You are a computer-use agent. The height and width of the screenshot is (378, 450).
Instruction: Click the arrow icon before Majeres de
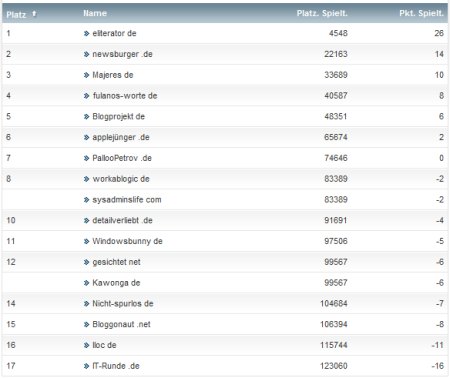87,75
